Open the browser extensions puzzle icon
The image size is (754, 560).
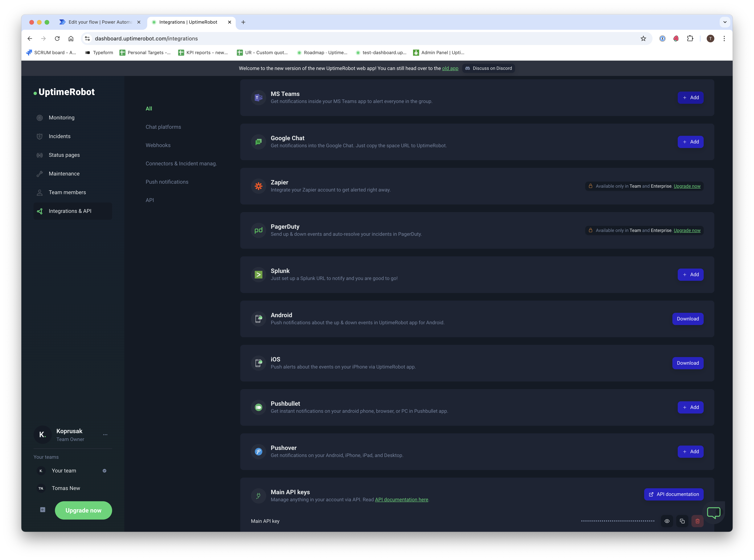coord(690,39)
